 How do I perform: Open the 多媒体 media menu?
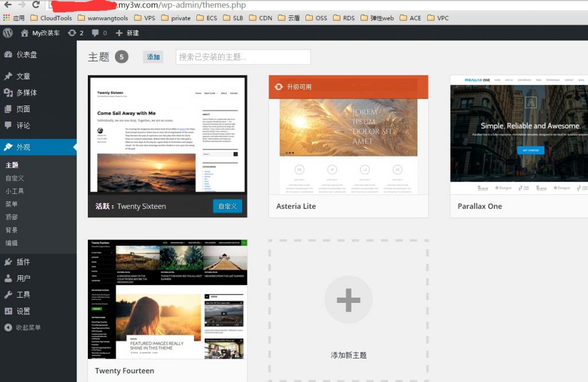pyautogui.click(x=26, y=93)
